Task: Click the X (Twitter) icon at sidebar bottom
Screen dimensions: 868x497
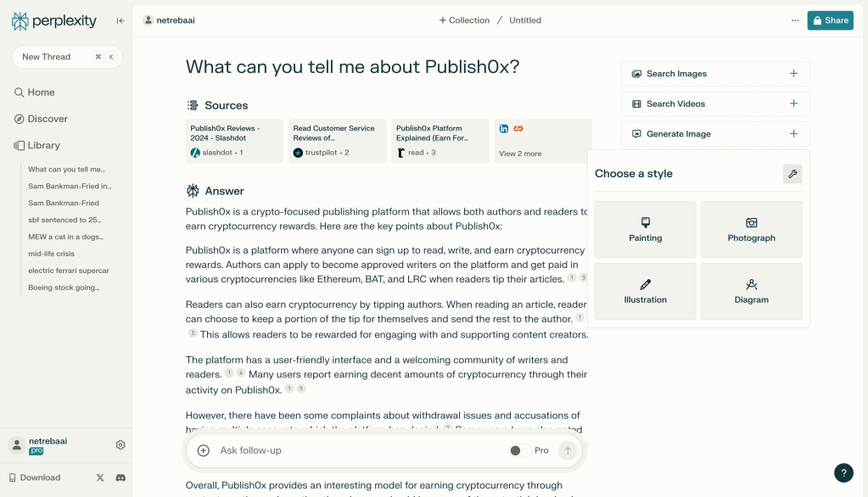Action: point(99,477)
